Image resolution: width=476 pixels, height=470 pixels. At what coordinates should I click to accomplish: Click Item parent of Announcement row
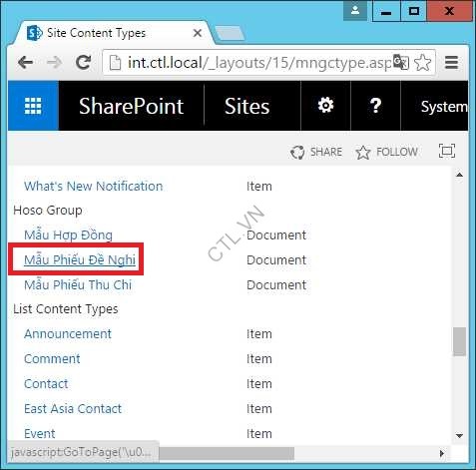point(259,334)
